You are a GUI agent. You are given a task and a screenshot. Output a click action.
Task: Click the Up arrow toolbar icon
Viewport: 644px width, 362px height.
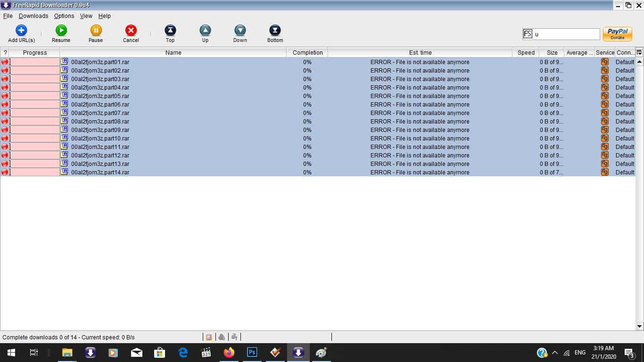pyautogui.click(x=205, y=31)
